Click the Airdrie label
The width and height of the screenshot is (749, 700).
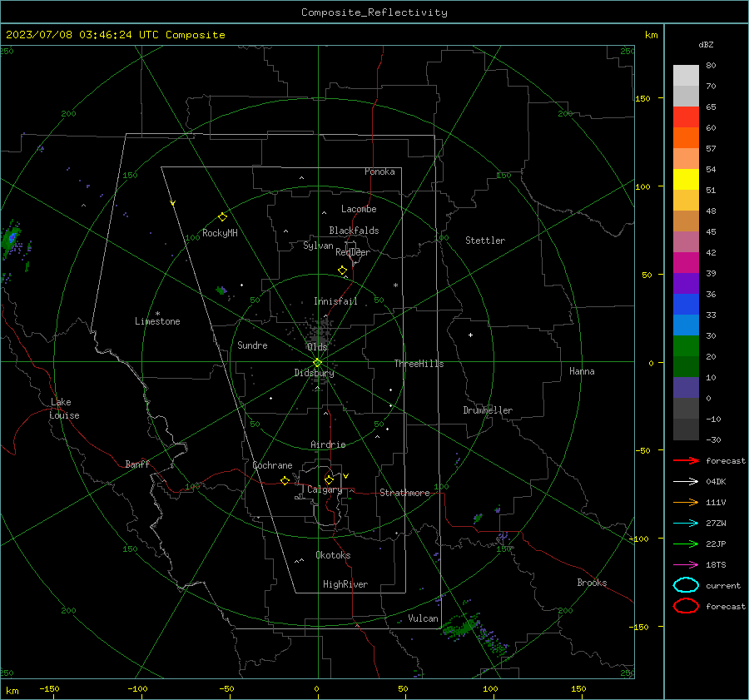(328, 444)
